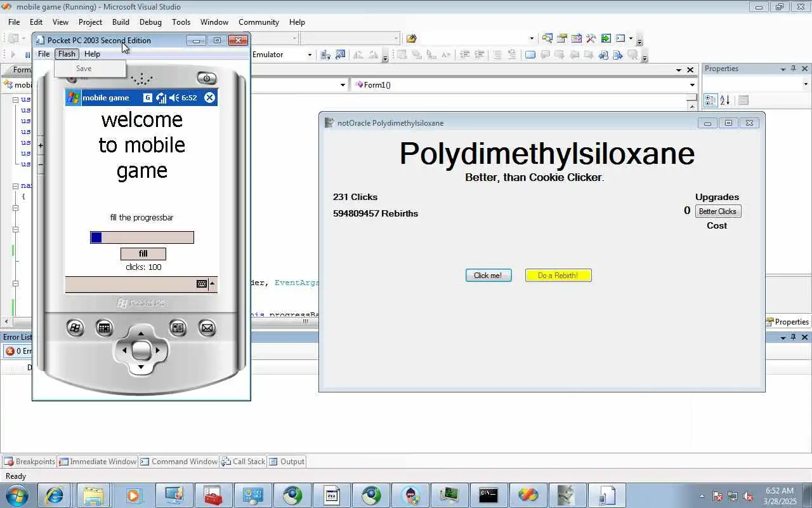
Task: Open the Solution Explorer toolbar icon
Action: click(x=547, y=38)
